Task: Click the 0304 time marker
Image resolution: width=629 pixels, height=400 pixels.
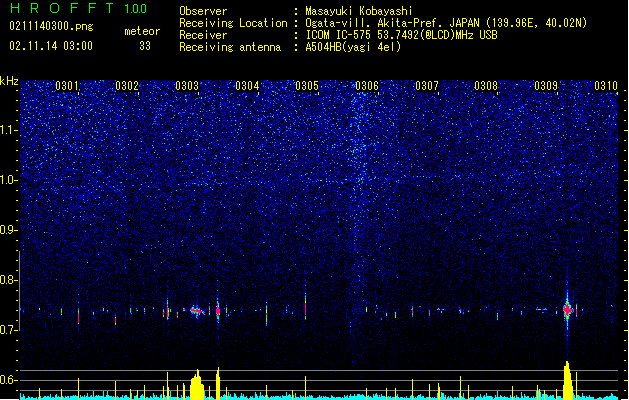Action: pos(247,86)
